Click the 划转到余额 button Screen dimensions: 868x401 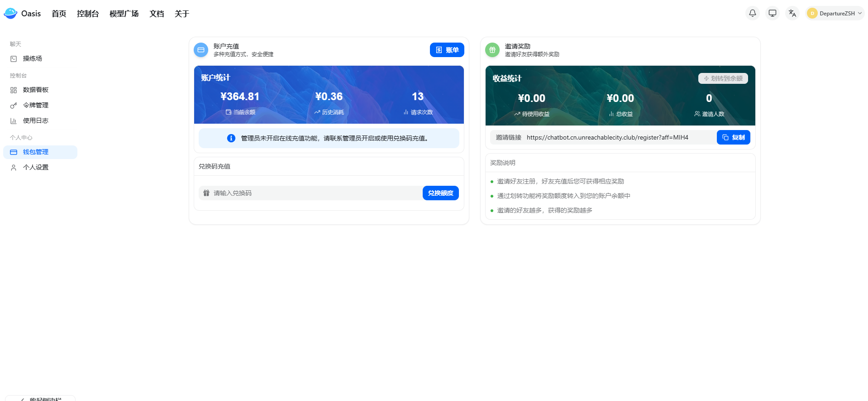tap(723, 78)
